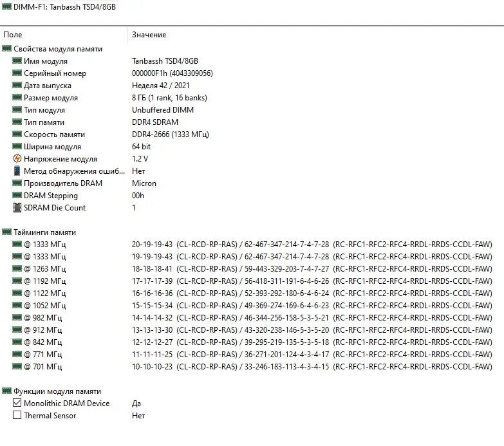The height and width of the screenshot is (446, 504).
Task: Click the voltage value 1.2 V
Action: coord(140,159)
